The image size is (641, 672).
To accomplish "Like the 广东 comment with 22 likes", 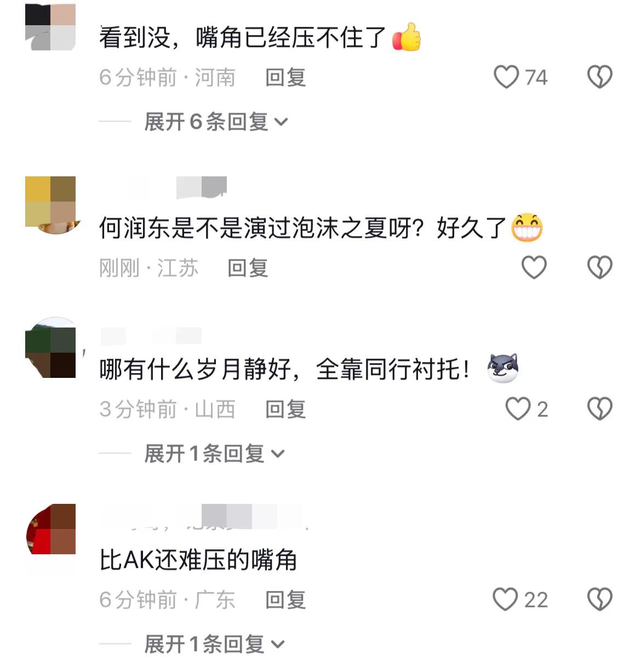I will pos(506,599).
